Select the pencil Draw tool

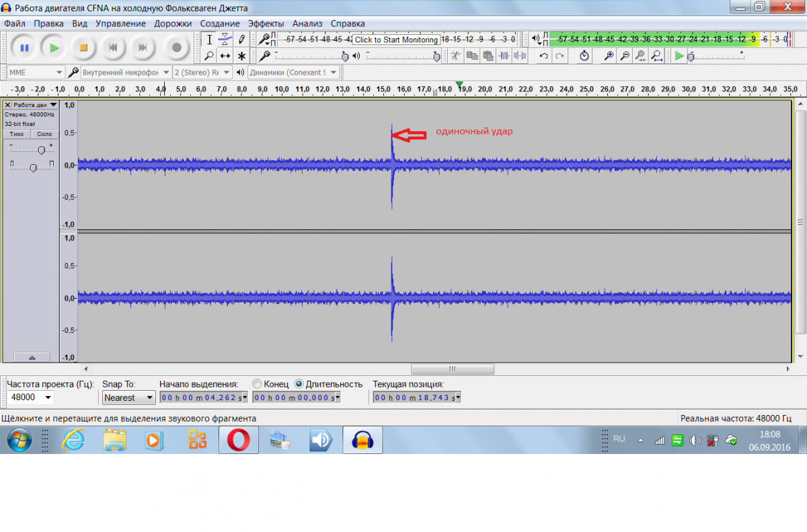point(241,40)
